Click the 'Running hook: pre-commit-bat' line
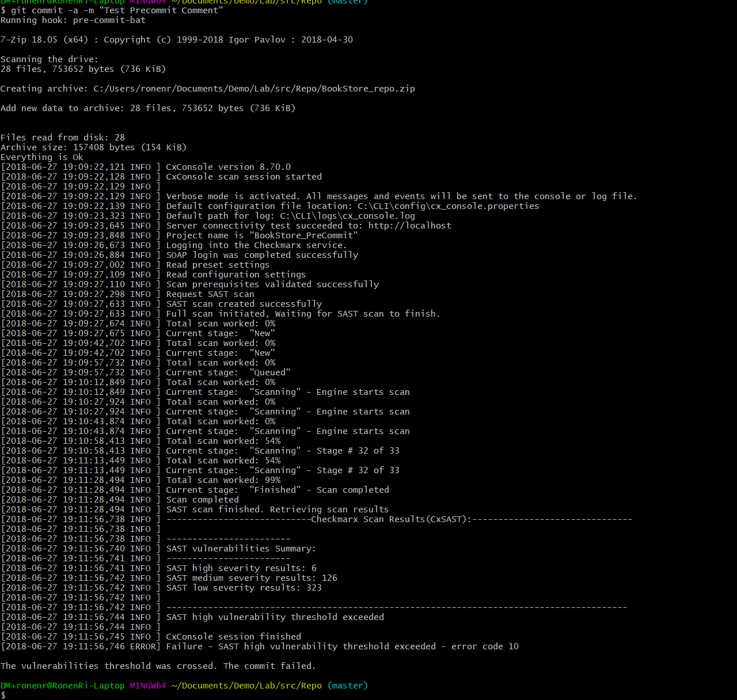Viewport: 737px width, 700px height. [73, 20]
